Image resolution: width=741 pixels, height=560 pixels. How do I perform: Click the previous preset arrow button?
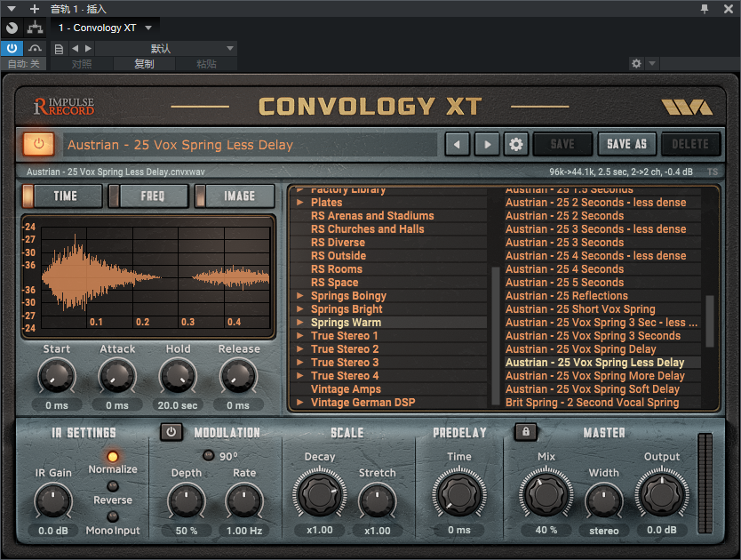click(457, 144)
